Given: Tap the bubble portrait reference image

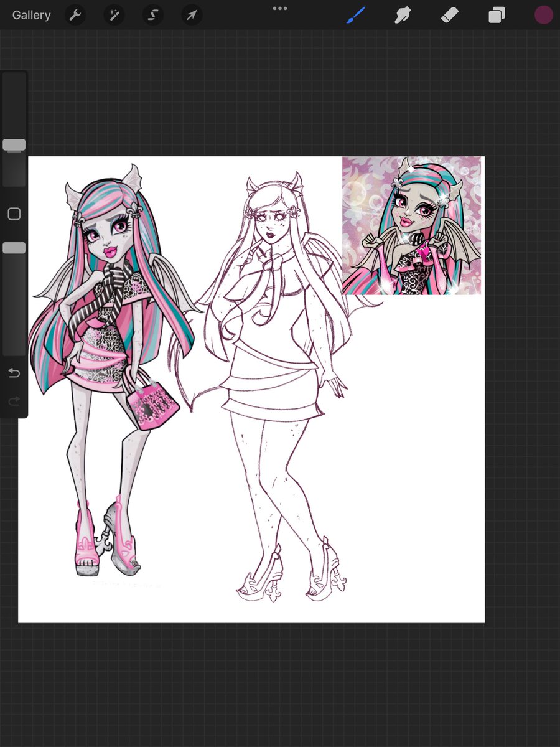Looking at the screenshot, I should pos(412,225).
